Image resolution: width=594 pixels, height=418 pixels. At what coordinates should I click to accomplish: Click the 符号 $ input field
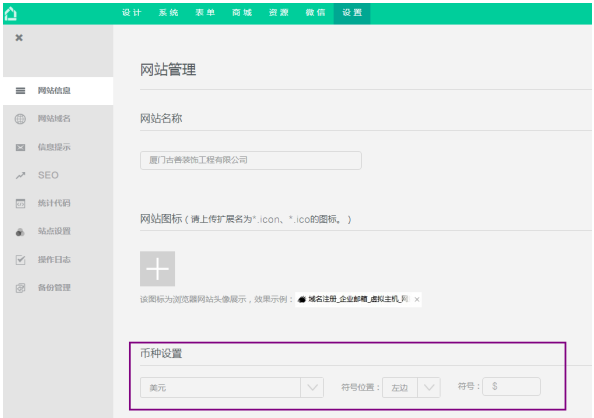point(511,387)
